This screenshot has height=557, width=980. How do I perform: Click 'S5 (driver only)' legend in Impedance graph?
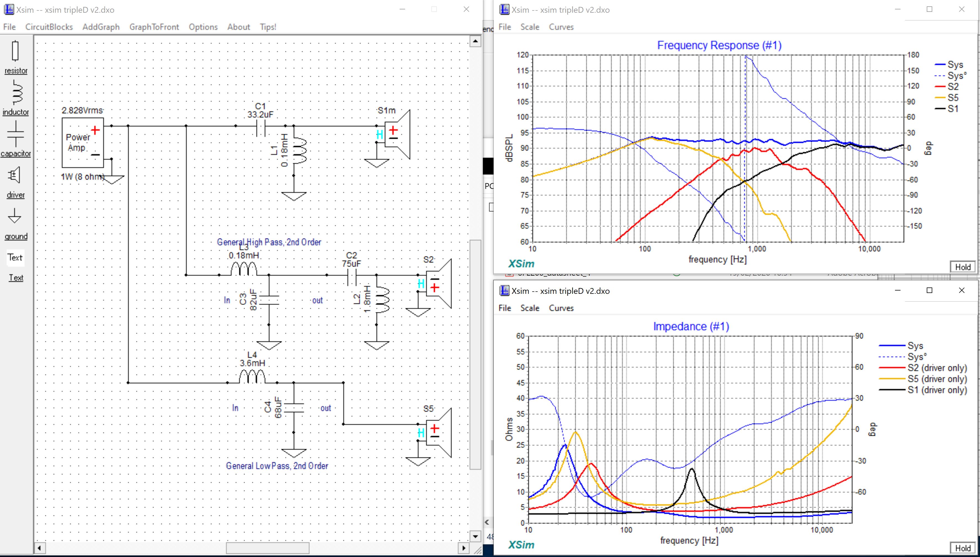[923, 379]
